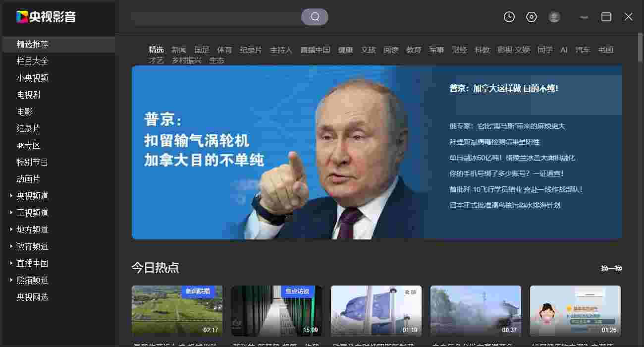Open the settings gear icon
Viewport: 644px width, 347px height.
pos(531,16)
